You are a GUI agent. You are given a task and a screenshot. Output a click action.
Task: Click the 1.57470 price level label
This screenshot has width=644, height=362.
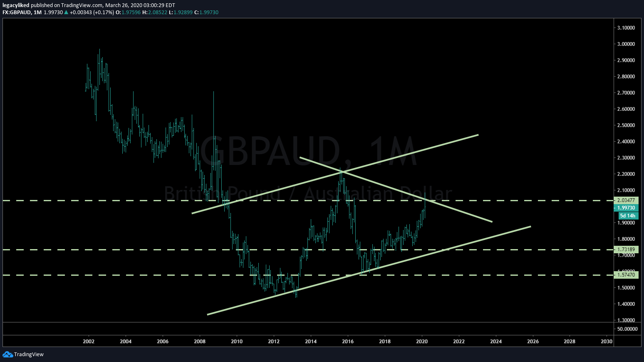click(626, 275)
